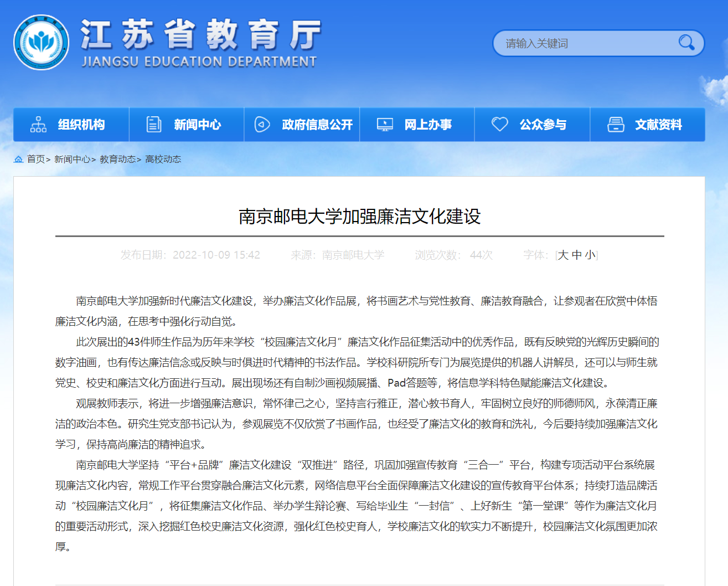728x586 pixels.
Task: Click the organization chart icon beside 组织机构
Action: [x=38, y=125]
